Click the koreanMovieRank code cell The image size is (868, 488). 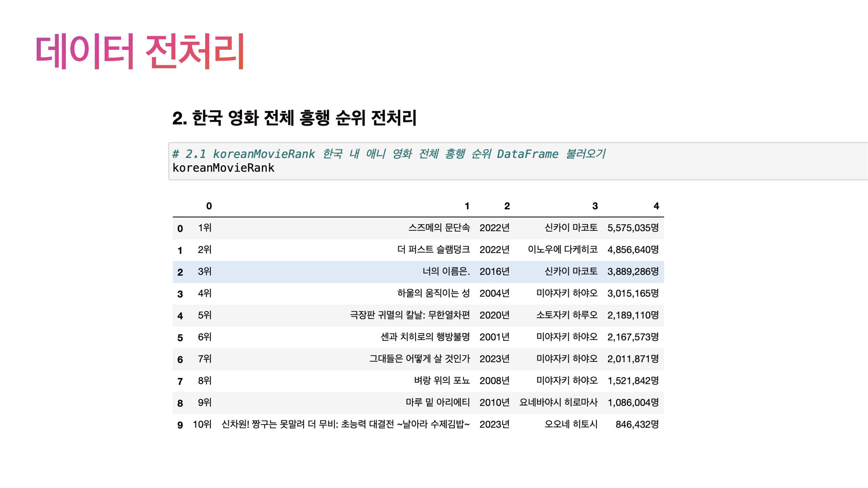point(224,168)
